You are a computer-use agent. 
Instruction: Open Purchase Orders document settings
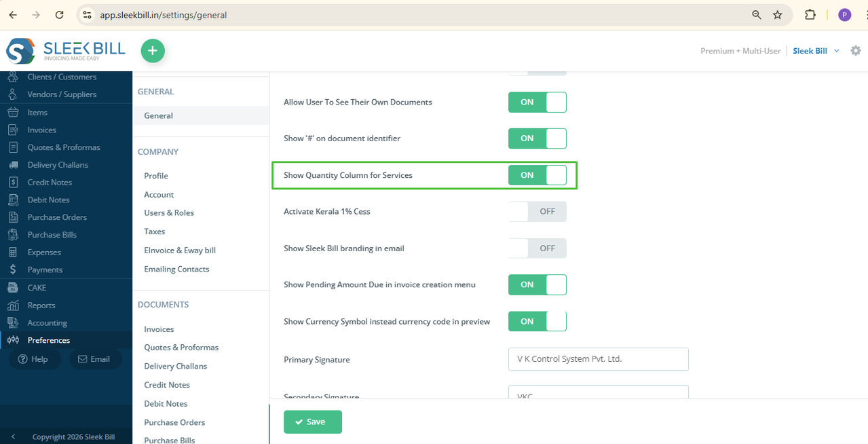click(174, 422)
